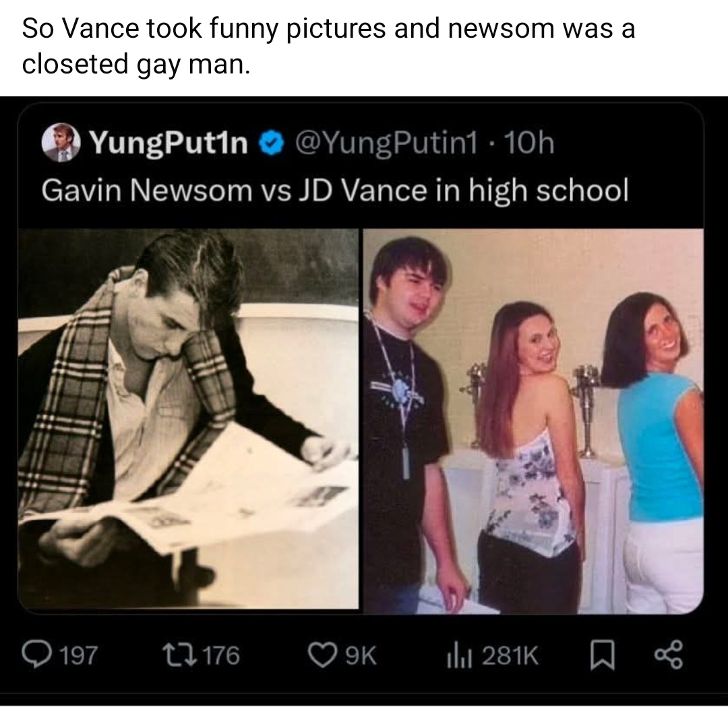Tap the 197 replies count
This screenshot has width=728, height=707.
click(80, 656)
